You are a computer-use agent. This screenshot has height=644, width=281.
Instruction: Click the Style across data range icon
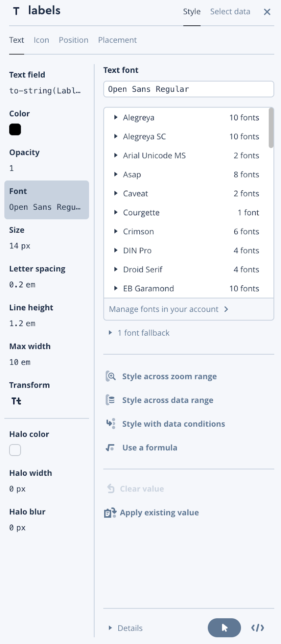(111, 400)
